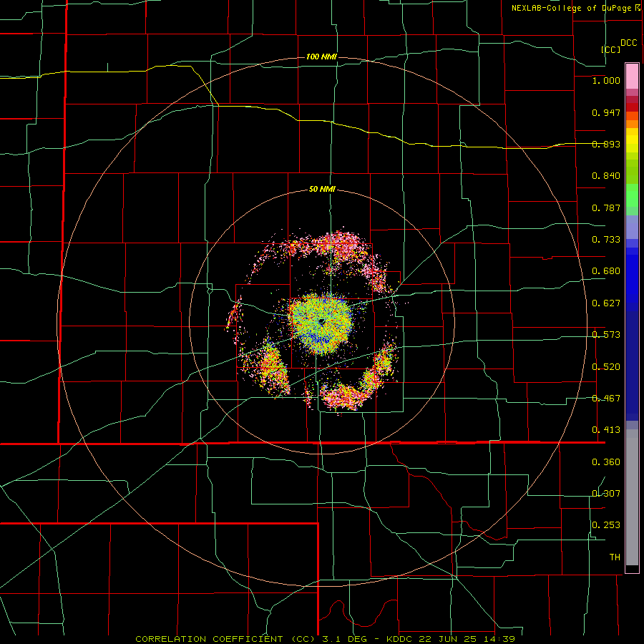Click the bright blue color bar segment
This screenshot has width=644, height=644.
pyautogui.click(x=632, y=278)
